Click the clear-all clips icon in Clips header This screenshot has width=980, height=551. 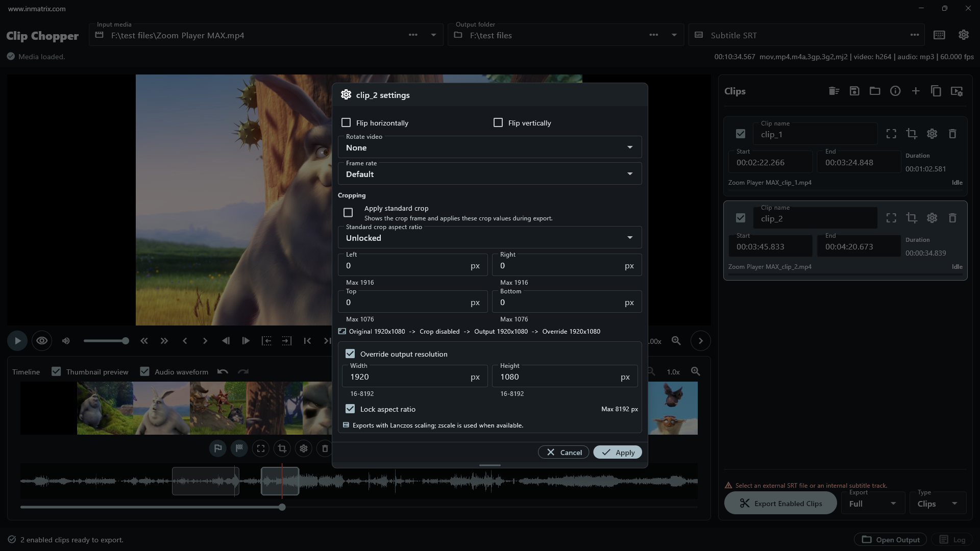(834, 91)
